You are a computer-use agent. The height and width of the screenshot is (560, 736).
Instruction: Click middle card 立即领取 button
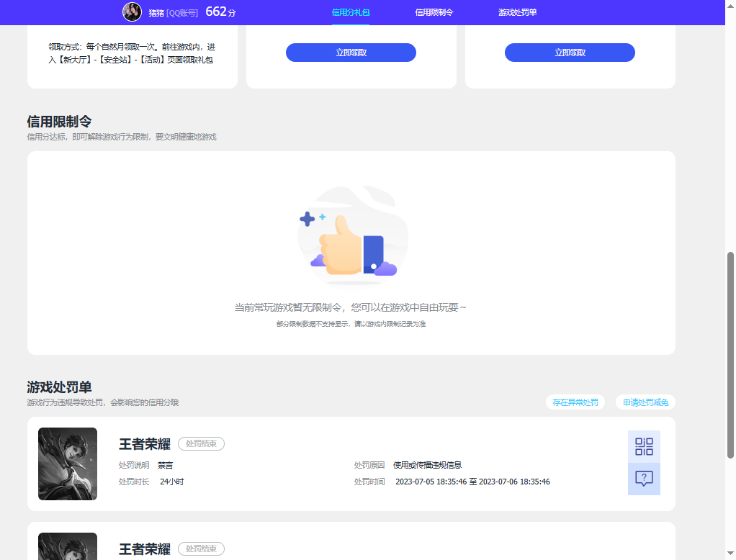click(351, 53)
